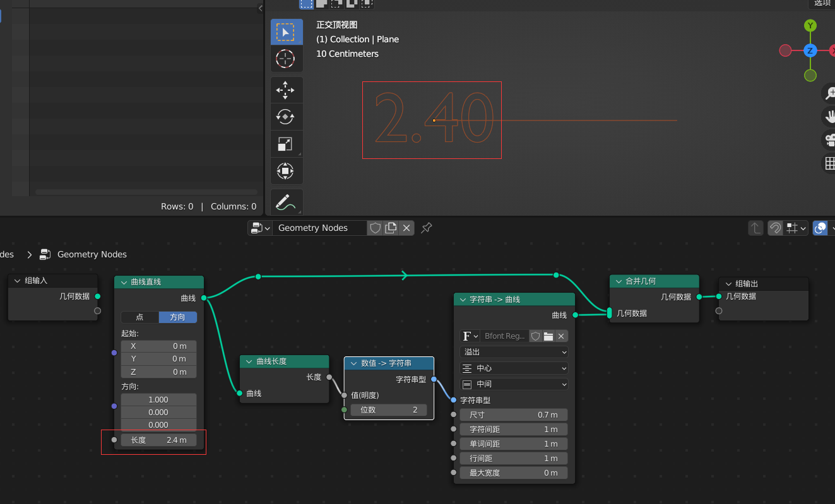This screenshot has height=504, width=835.
Task: Unlink the Bfont Regular font
Action: [561, 336]
